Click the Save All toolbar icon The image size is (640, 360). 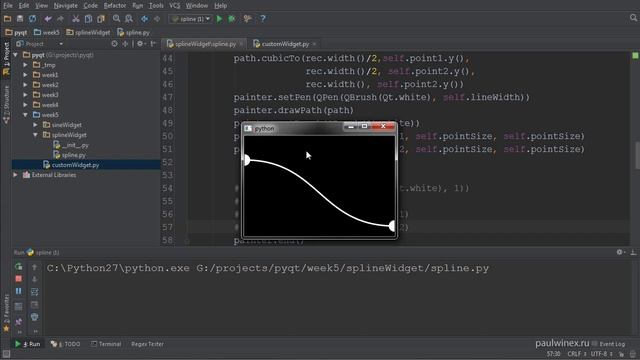point(20,19)
